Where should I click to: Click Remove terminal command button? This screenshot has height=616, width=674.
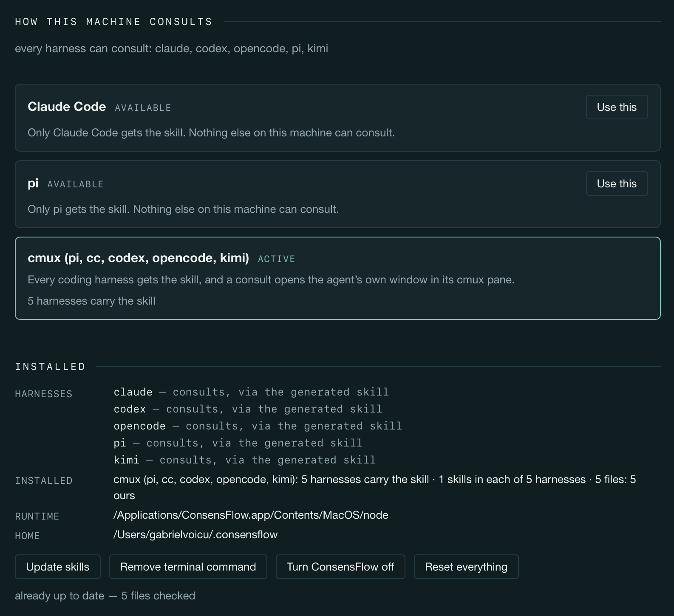[x=188, y=567]
